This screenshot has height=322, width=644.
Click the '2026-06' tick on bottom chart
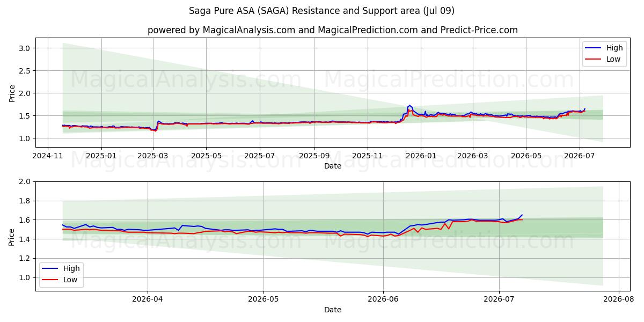click(383, 300)
